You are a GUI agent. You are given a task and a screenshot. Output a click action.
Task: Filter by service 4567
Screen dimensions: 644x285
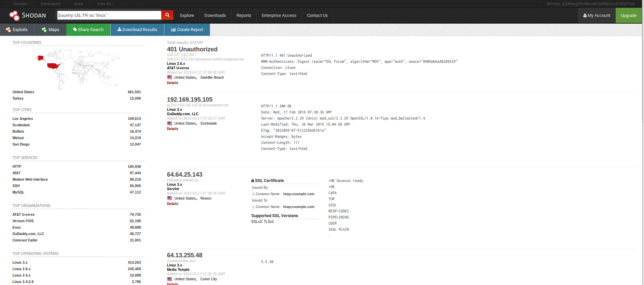click(17, 173)
